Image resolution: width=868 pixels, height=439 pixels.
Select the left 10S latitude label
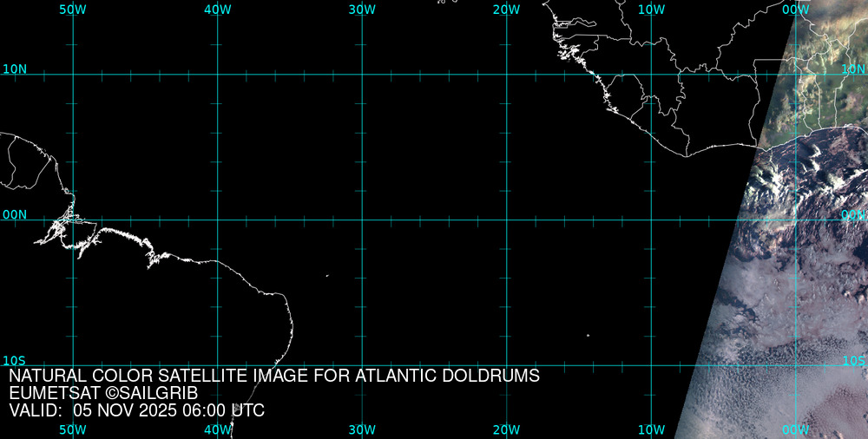pos(14,360)
